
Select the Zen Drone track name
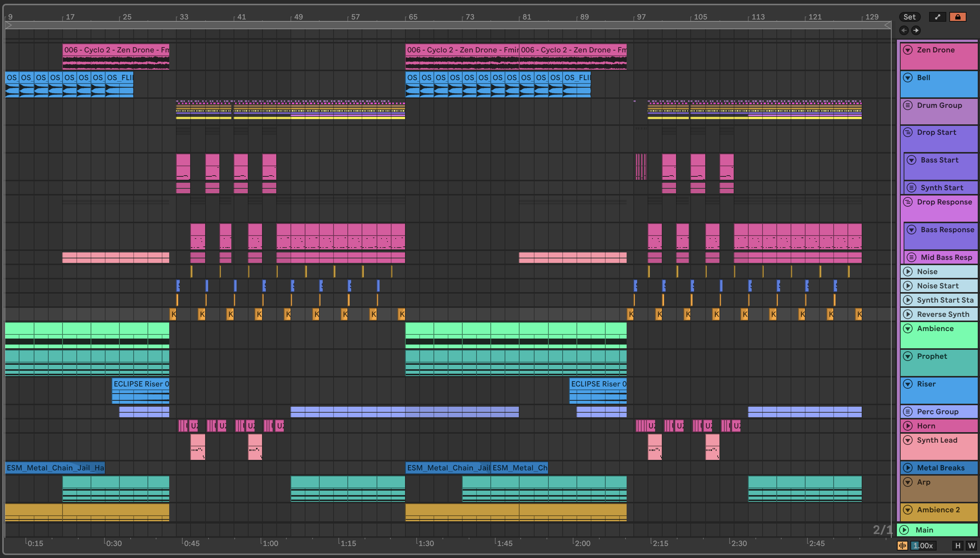point(935,50)
